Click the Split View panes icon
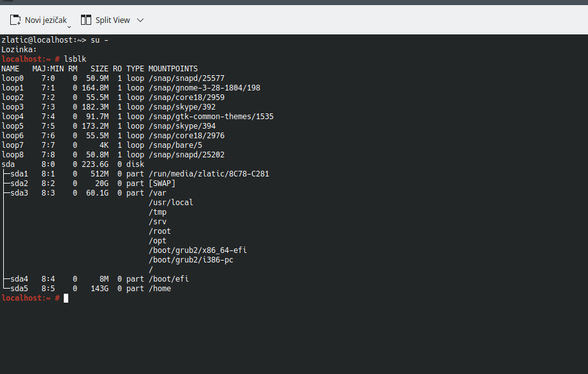This screenshot has height=374, width=588. [86, 20]
